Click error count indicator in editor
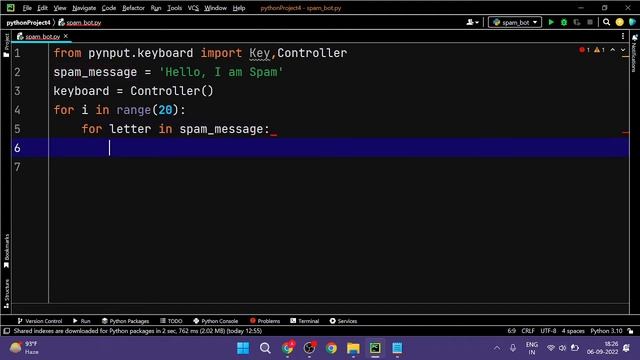 [584, 50]
